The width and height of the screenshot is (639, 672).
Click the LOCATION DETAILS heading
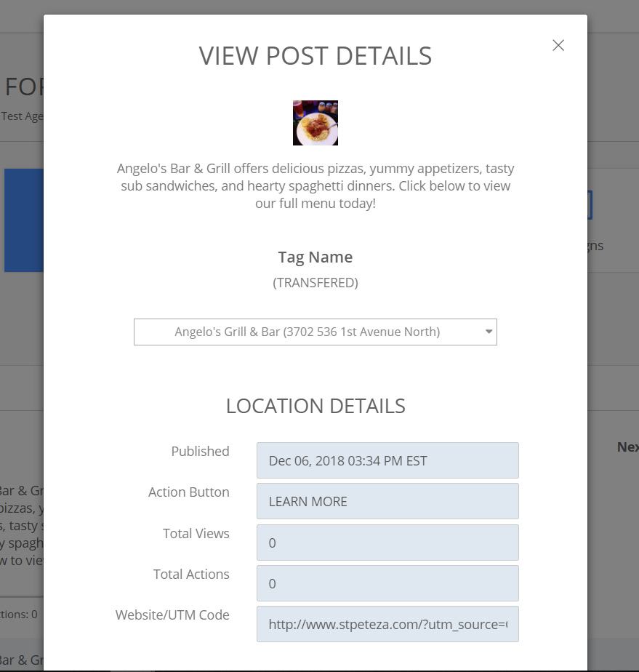tap(316, 406)
